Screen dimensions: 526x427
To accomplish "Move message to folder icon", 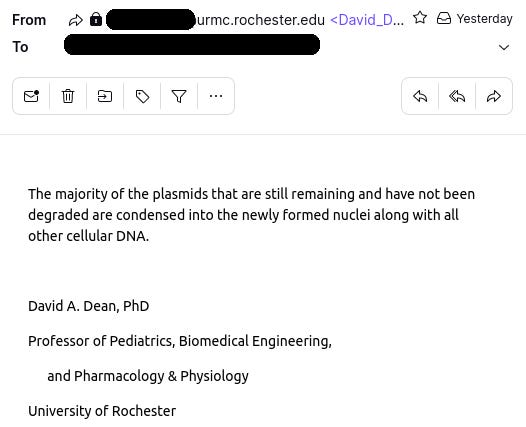I will click(x=105, y=96).
